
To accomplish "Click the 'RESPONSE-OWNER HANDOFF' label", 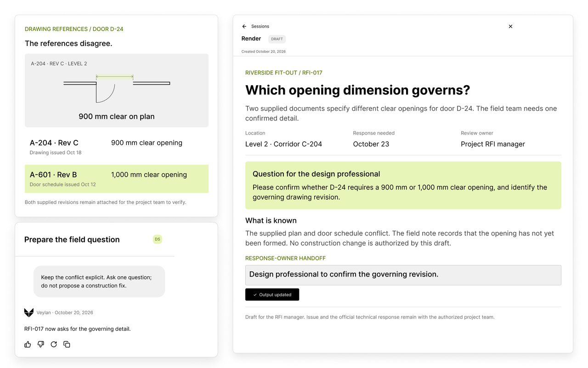I will (x=285, y=259).
